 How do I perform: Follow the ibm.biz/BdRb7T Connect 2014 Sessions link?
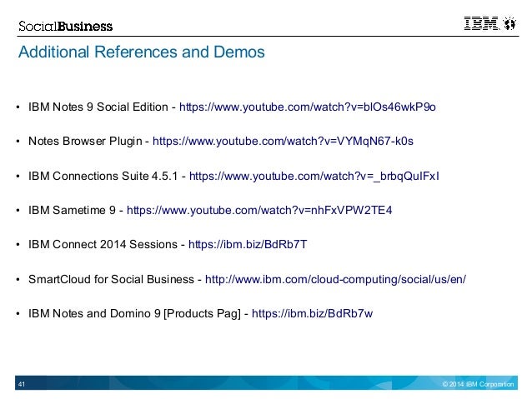coord(248,244)
